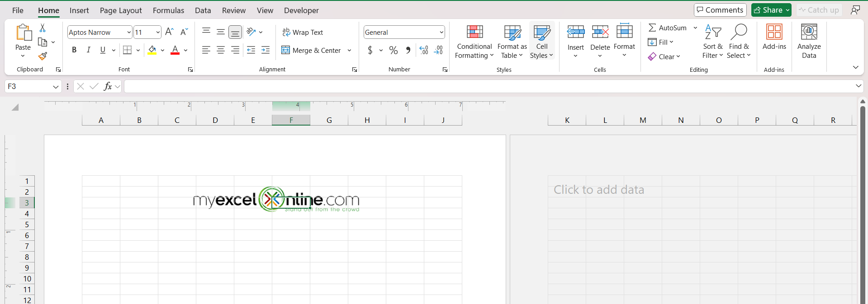868x304 pixels.
Task: Apply the Percent Style format
Action: 394,50
